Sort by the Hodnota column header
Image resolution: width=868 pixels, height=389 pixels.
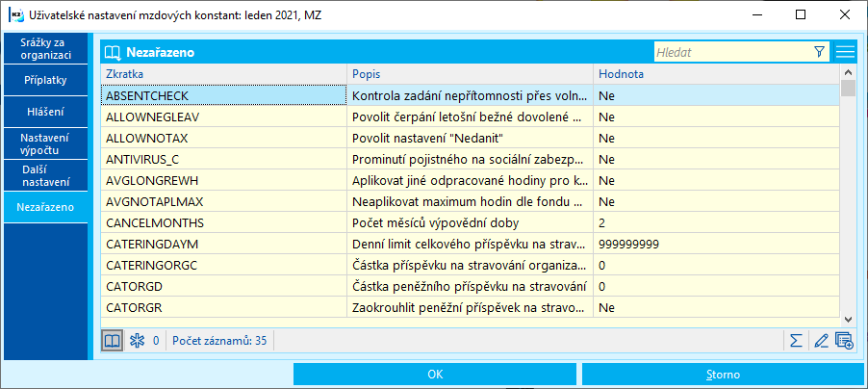click(716, 74)
